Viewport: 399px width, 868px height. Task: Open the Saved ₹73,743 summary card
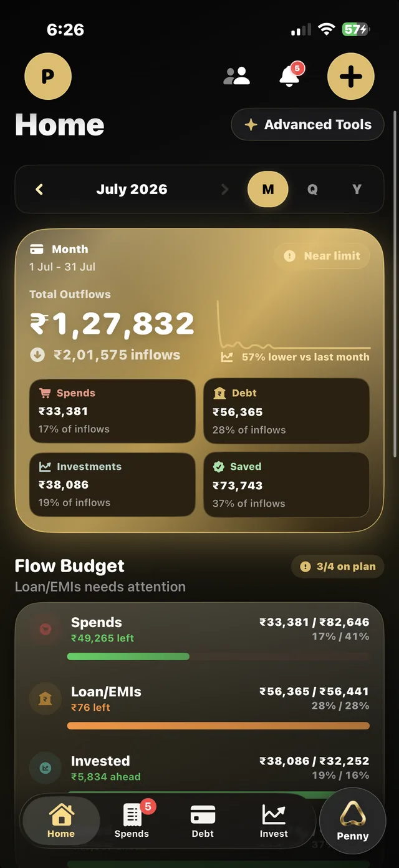[287, 485]
